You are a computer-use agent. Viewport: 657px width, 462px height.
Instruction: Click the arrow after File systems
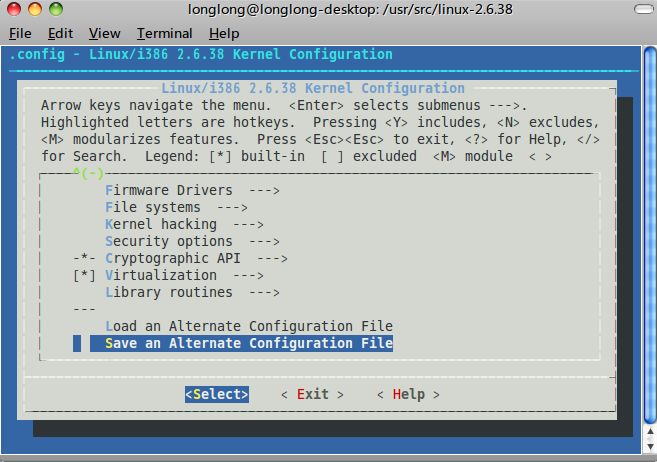point(233,207)
